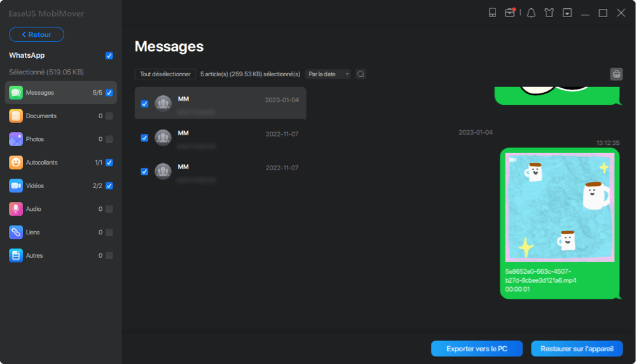The image size is (636, 364).
Task: Toggle the Autocollants 1/1 checkbox
Action: pyautogui.click(x=109, y=163)
